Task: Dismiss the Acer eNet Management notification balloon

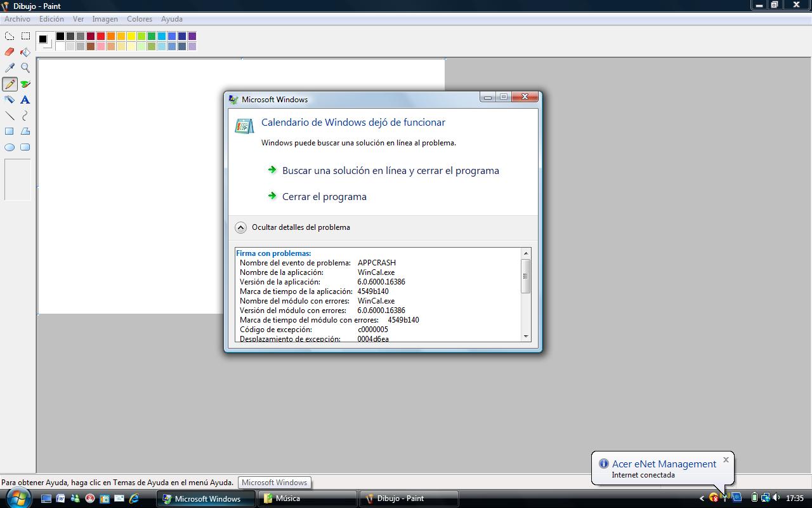Action: click(726, 460)
